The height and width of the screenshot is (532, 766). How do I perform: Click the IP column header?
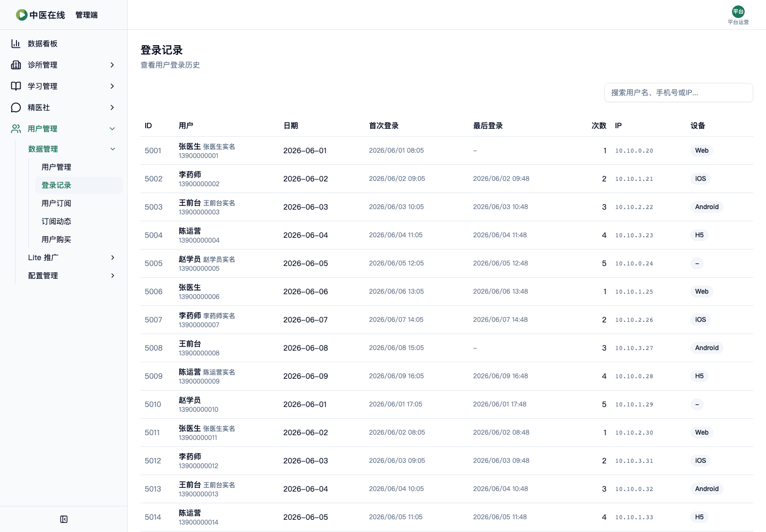pos(618,126)
